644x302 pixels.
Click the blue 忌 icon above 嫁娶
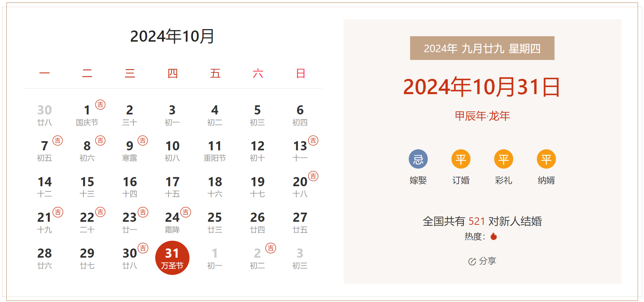point(418,159)
